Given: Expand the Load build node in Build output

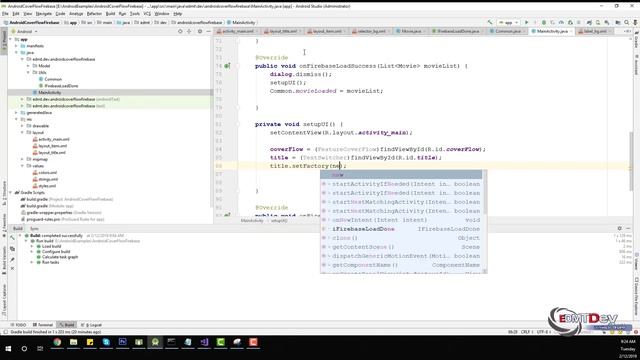Looking at the screenshot, I should [x=32, y=247].
